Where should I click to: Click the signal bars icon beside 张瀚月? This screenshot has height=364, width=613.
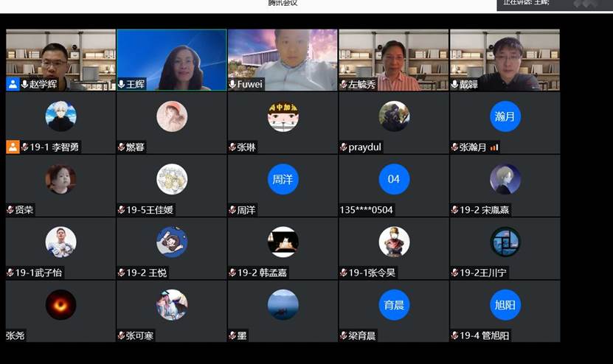[494, 147]
